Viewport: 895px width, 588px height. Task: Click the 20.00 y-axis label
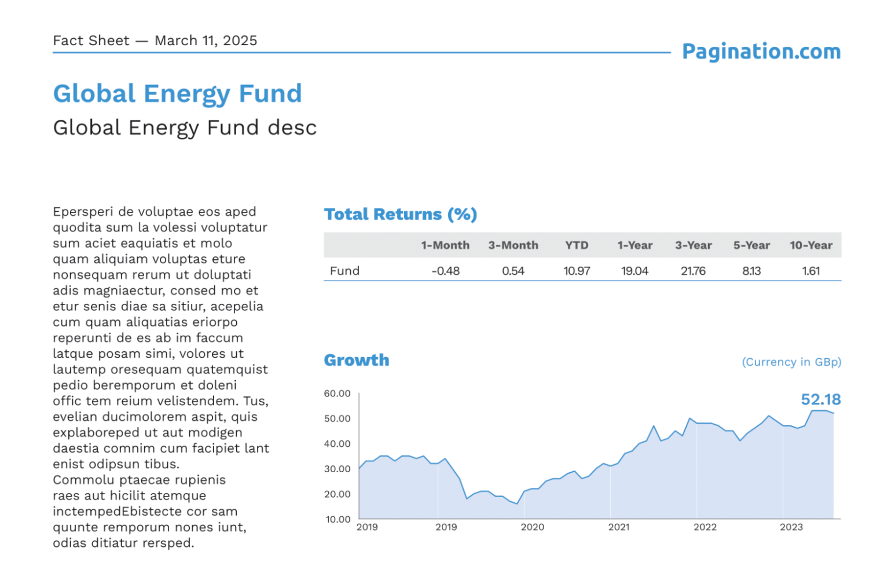[x=337, y=494]
